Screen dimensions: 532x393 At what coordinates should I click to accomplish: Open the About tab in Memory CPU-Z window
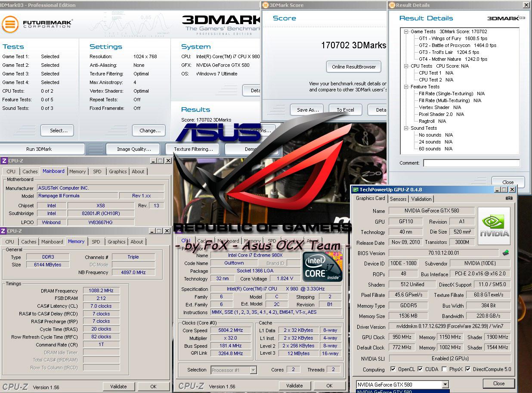tap(137, 242)
